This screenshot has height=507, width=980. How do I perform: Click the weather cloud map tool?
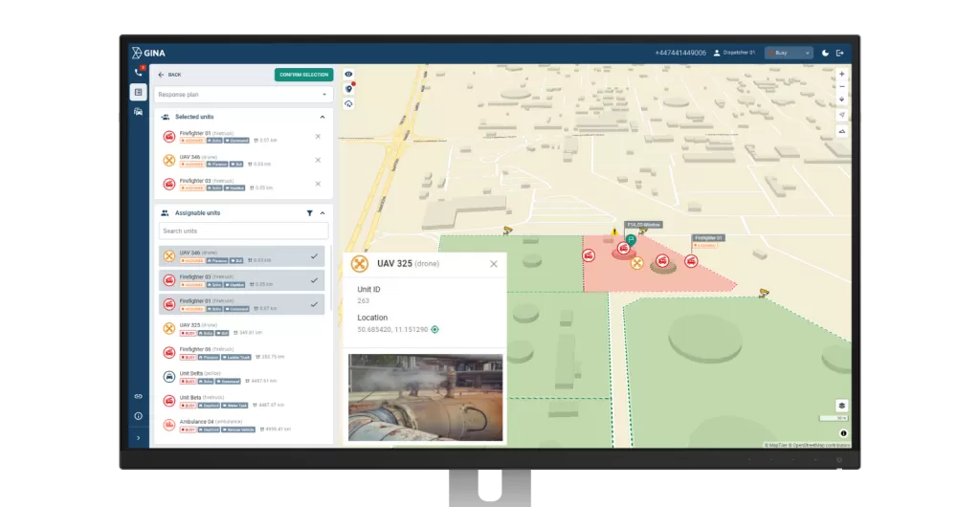pyautogui.click(x=348, y=103)
